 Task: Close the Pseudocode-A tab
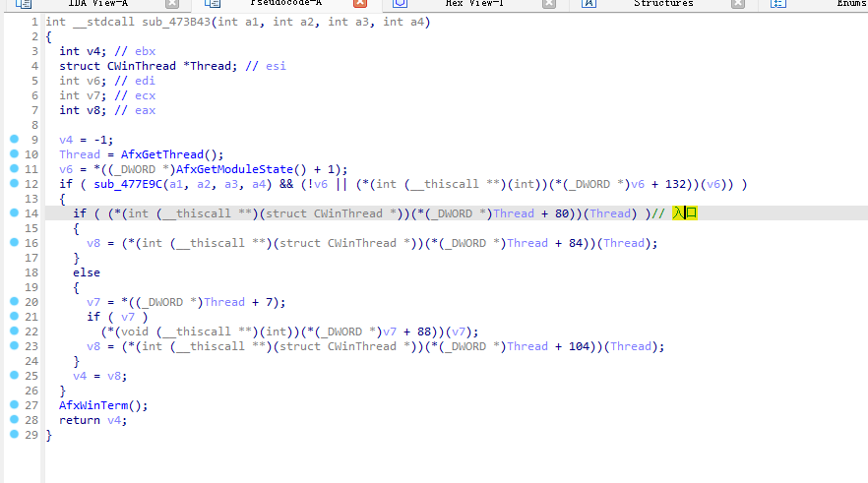click(x=360, y=3)
